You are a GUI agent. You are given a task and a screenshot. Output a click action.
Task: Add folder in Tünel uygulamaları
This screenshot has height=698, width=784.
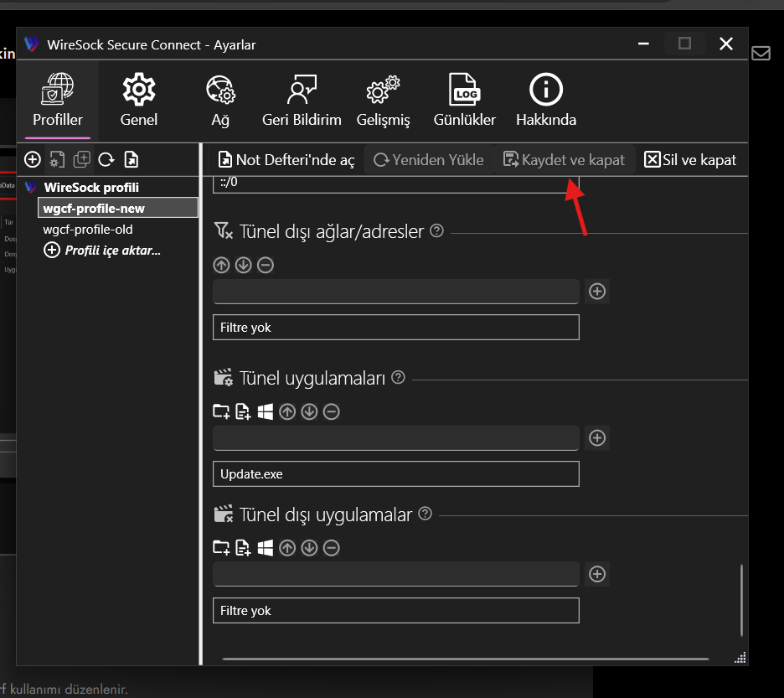pyautogui.click(x=221, y=411)
